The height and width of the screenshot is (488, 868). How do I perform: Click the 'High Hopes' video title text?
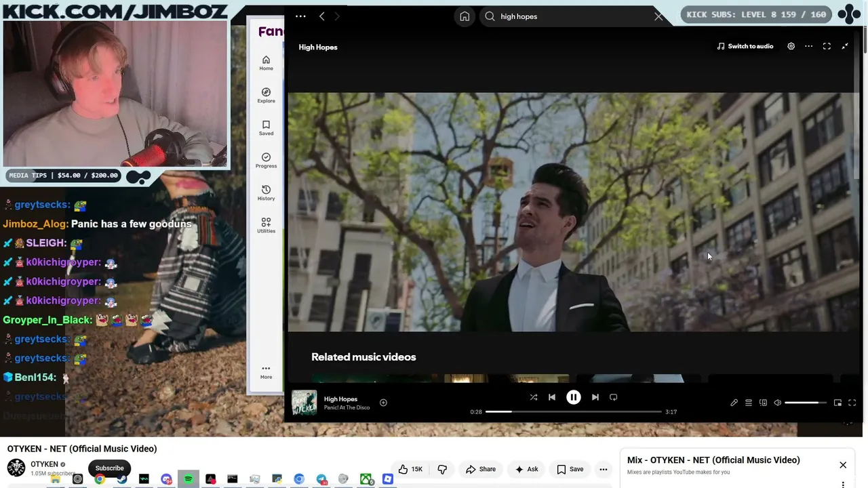pyautogui.click(x=318, y=47)
